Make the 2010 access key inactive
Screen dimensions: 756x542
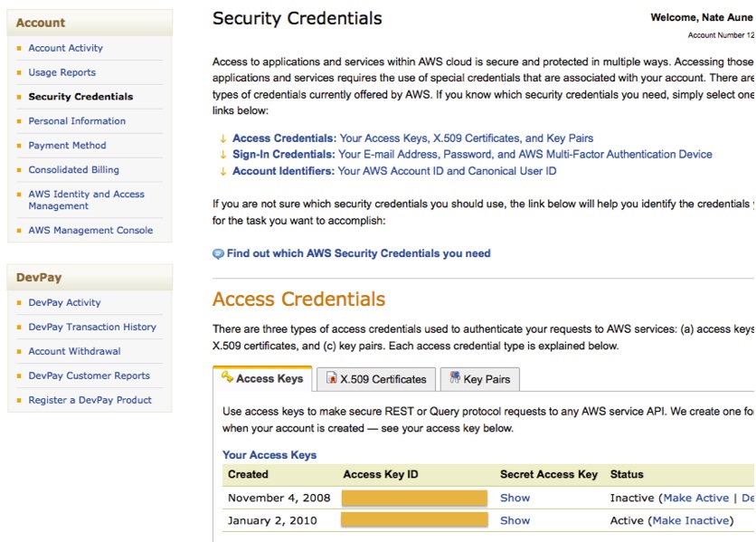tap(691, 520)
